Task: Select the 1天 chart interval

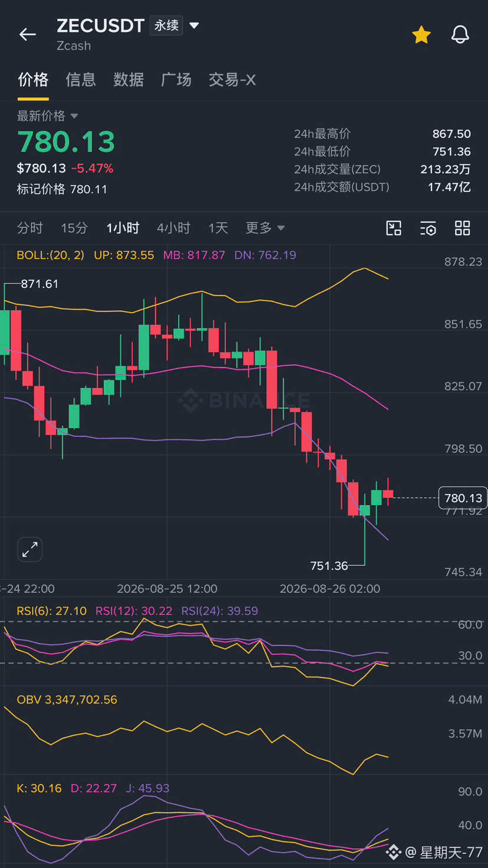Action: (x=218, y=228)
